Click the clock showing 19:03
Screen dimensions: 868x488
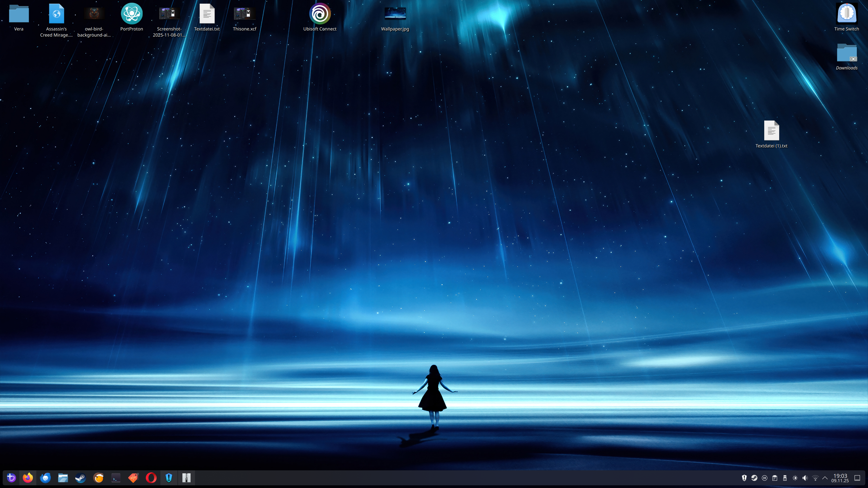click(840, 478)
